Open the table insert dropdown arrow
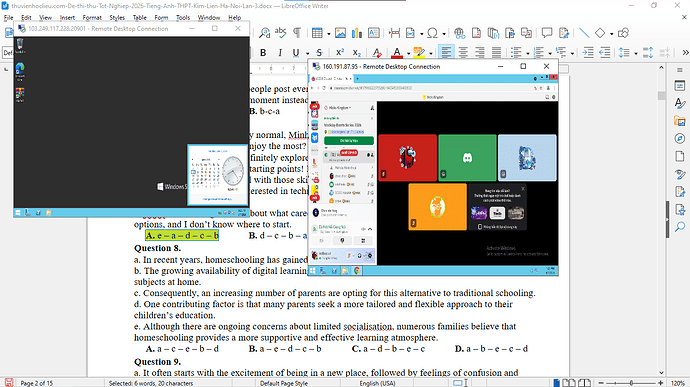 point(328,33)
